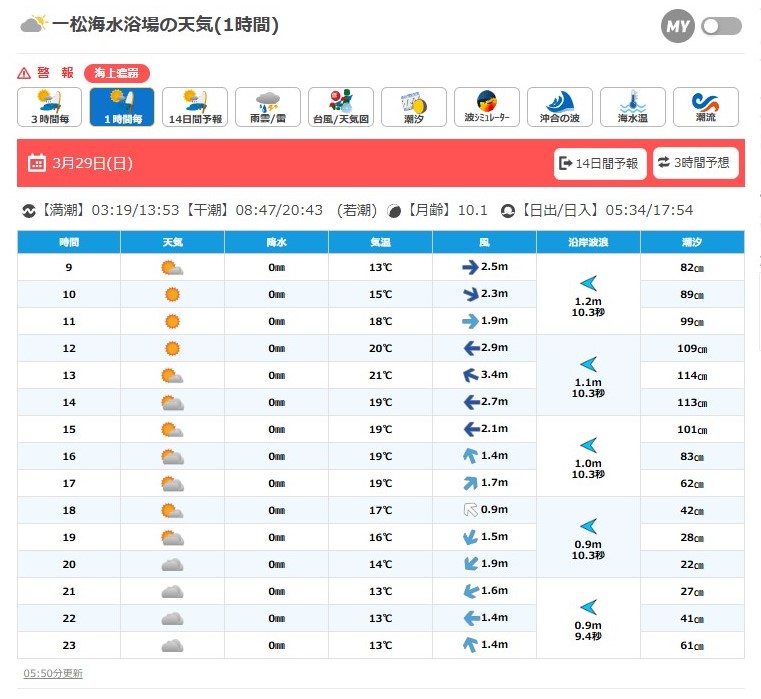This screenshot has width=761, height=699.
Task: Open the 潮流 tidal current icon
Action: point(706,107)
